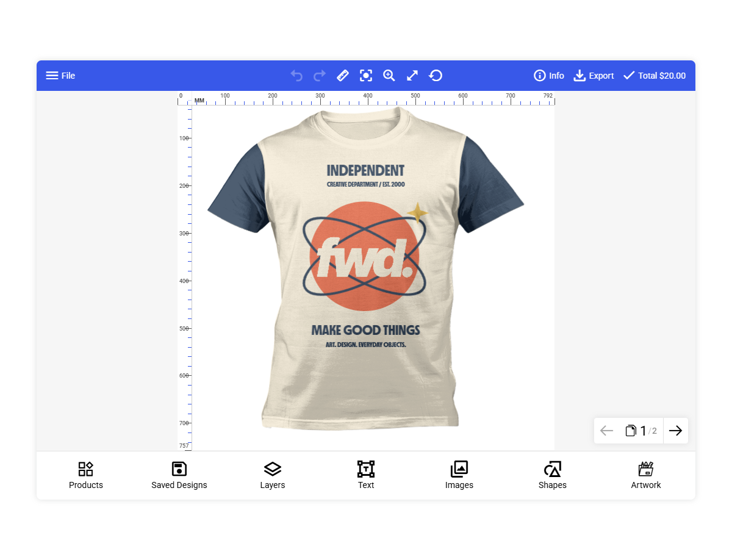Image resolution: width=732 pixels, height=560 pixels.
Task: Click the reset rotate icon
Action: 436,76
